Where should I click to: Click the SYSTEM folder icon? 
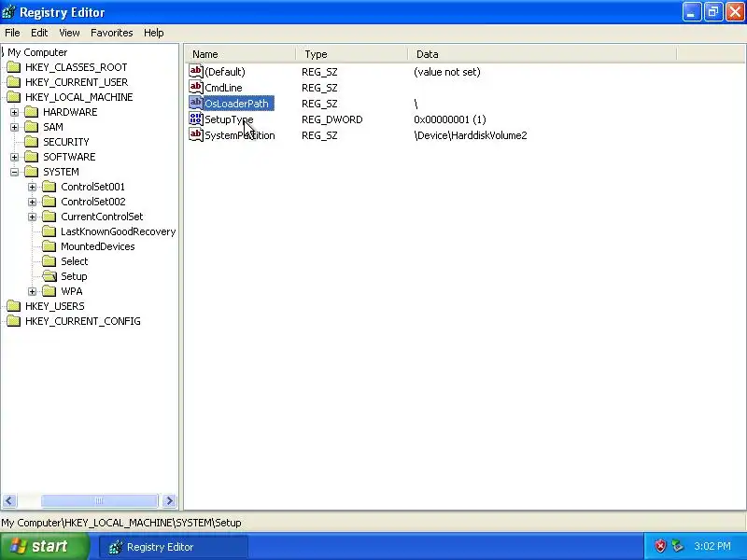click(x=32, y=172)
